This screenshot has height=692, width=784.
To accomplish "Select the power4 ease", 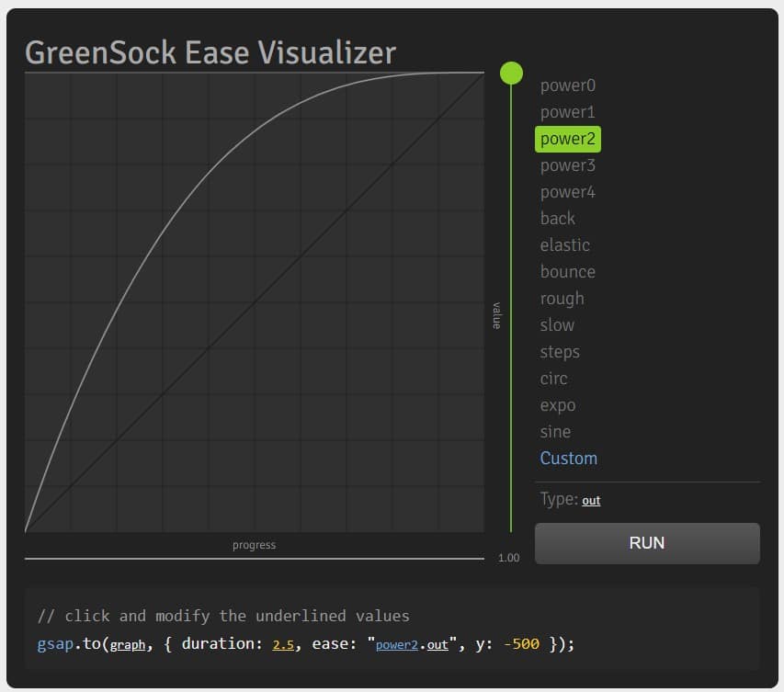I will pos(567,192).
